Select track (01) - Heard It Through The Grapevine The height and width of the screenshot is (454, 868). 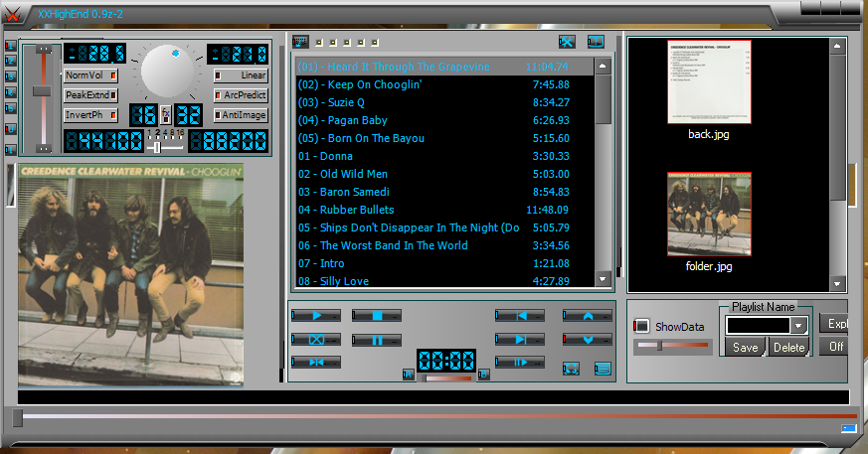444,67
